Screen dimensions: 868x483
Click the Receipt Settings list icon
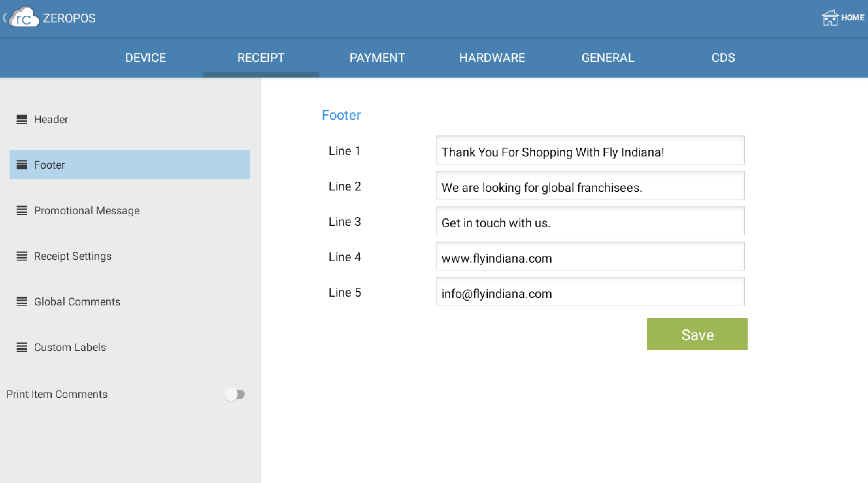[22, 256]
